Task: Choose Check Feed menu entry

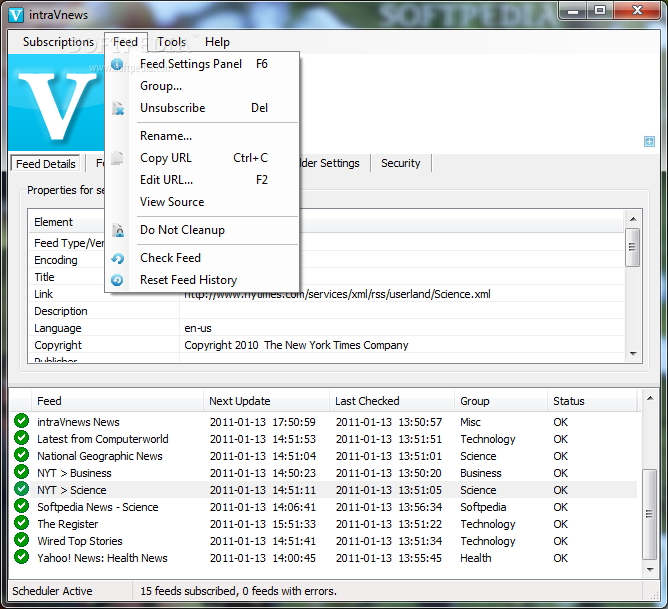Action: 202,258
